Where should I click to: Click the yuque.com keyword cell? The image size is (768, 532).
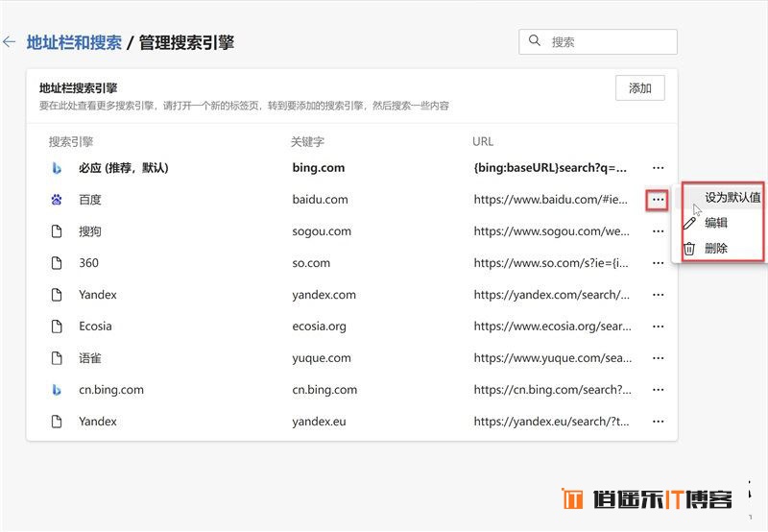pyautogui.click(x=322, y=358)
